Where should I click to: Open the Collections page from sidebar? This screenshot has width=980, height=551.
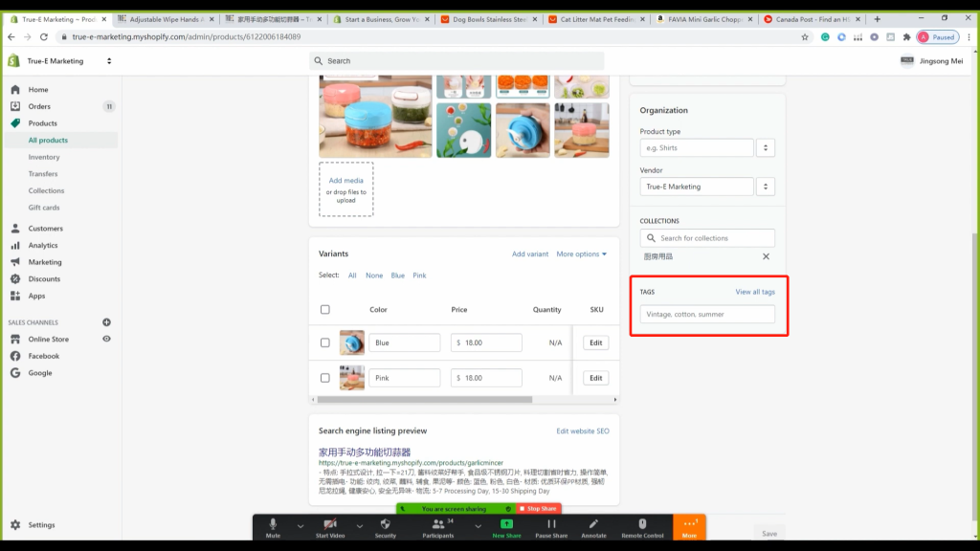pos(47,190)
